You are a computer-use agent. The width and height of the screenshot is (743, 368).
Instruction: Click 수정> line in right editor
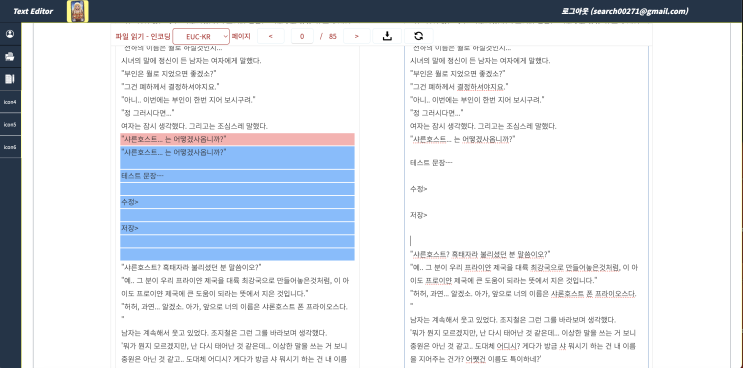point(418,189)
